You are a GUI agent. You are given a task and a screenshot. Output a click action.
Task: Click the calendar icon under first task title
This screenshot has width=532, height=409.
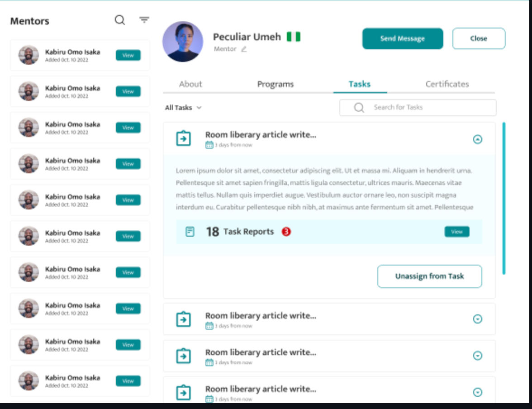[x=209, y=145]
